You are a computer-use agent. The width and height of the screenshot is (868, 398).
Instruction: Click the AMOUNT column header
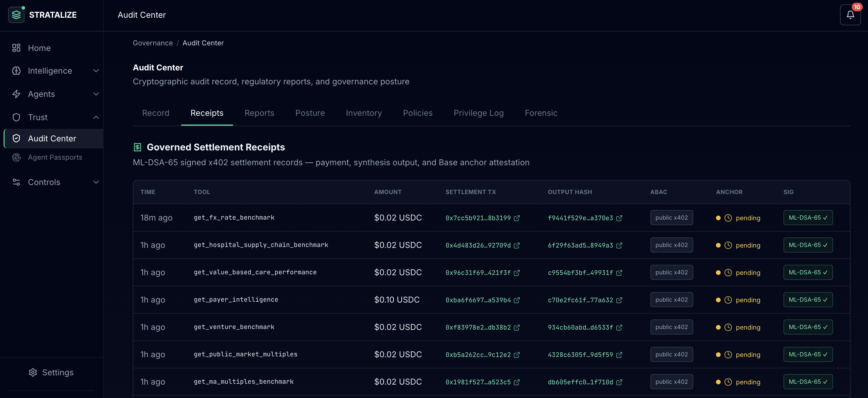pos(387,192)
